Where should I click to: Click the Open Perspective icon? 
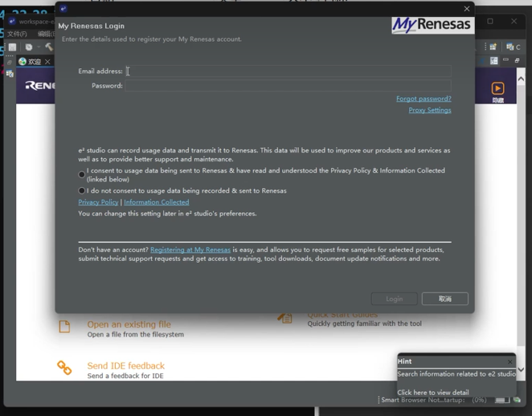pos(493,47)
